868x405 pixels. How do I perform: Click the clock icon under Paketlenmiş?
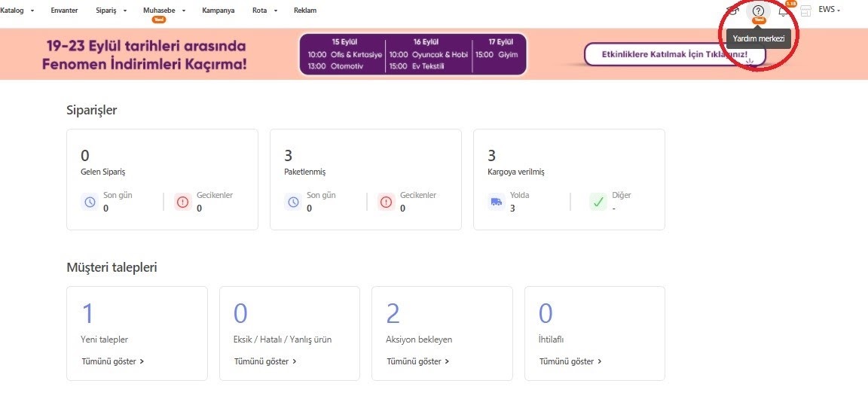click(x=293, y=202)
